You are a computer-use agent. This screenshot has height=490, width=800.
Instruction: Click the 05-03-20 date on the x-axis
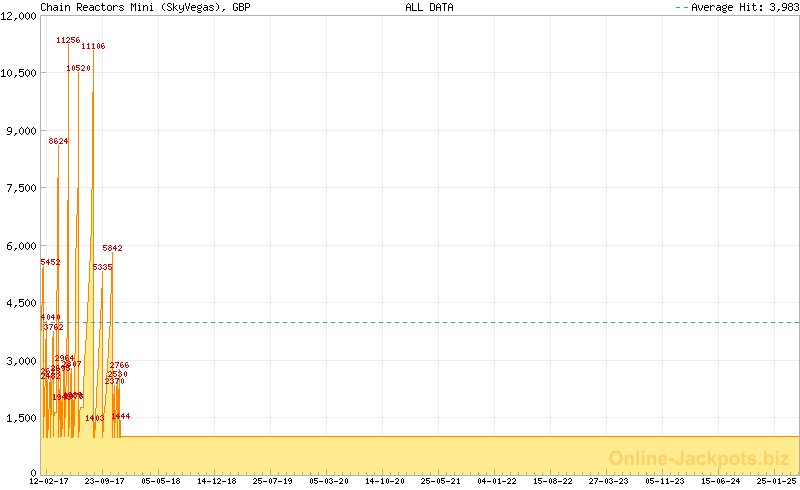pyautogui.click(x=329, y=481)
